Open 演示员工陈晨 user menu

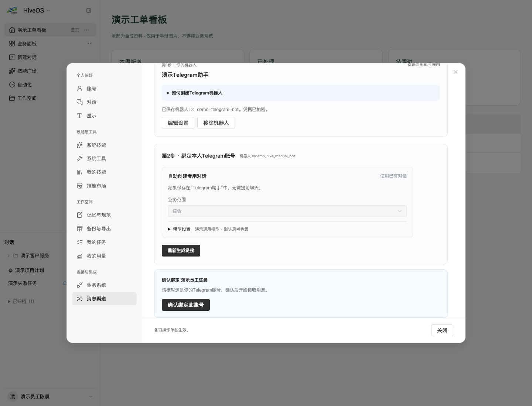50,396
